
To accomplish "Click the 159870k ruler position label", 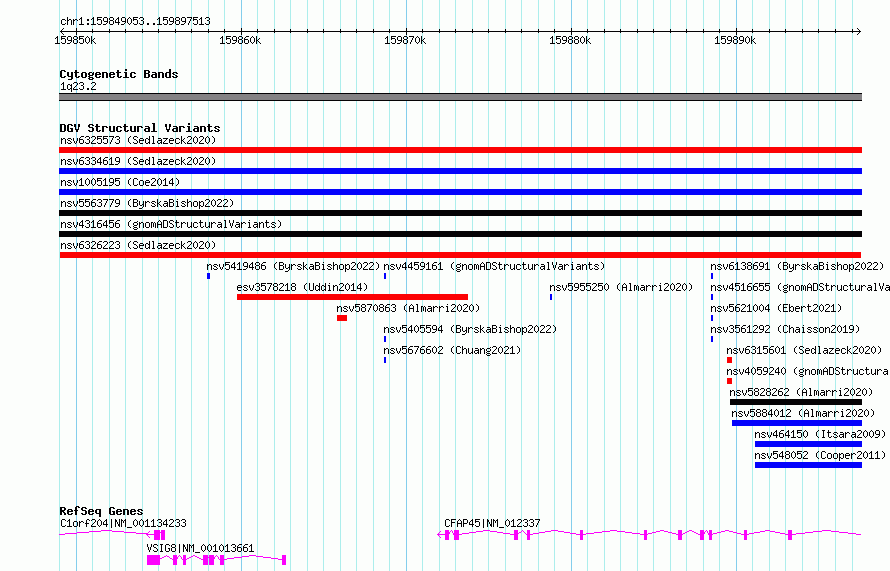I will pos(405,40).
